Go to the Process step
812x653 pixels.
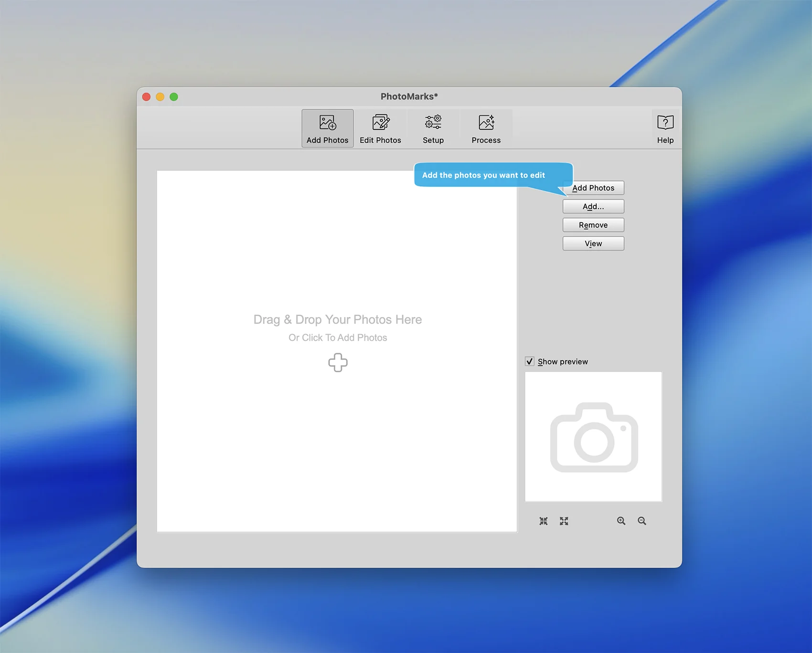(x=486, y=129)
